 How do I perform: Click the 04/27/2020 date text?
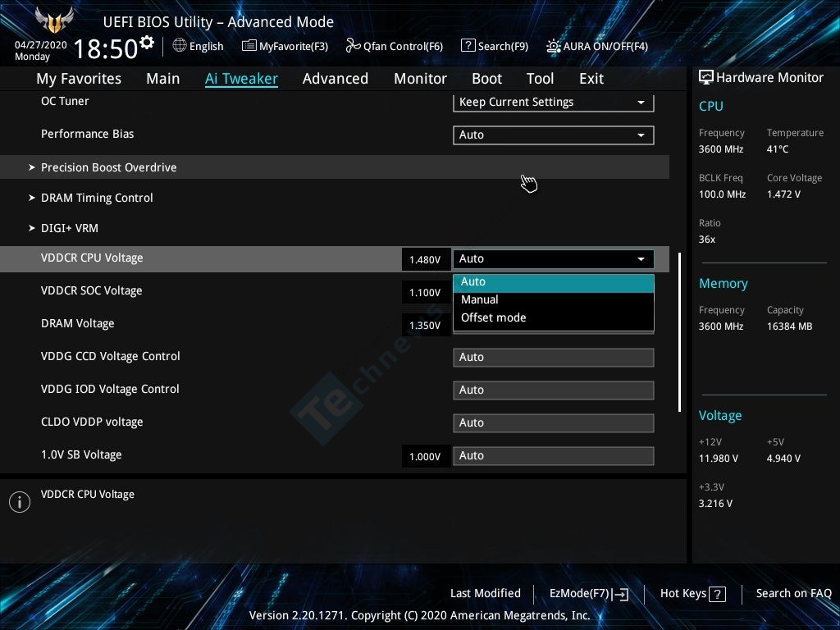coord(41,45)
